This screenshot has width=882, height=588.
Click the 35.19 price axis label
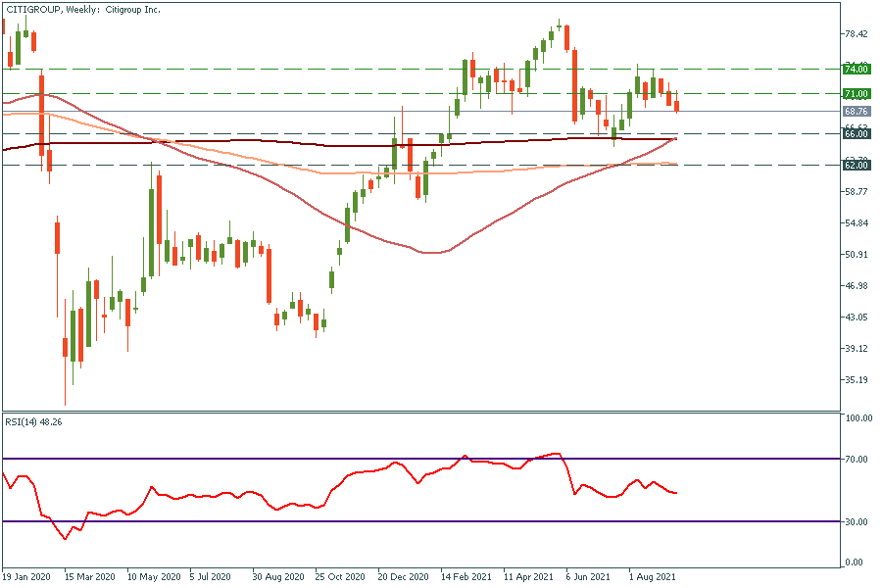(x=856, y=380)
